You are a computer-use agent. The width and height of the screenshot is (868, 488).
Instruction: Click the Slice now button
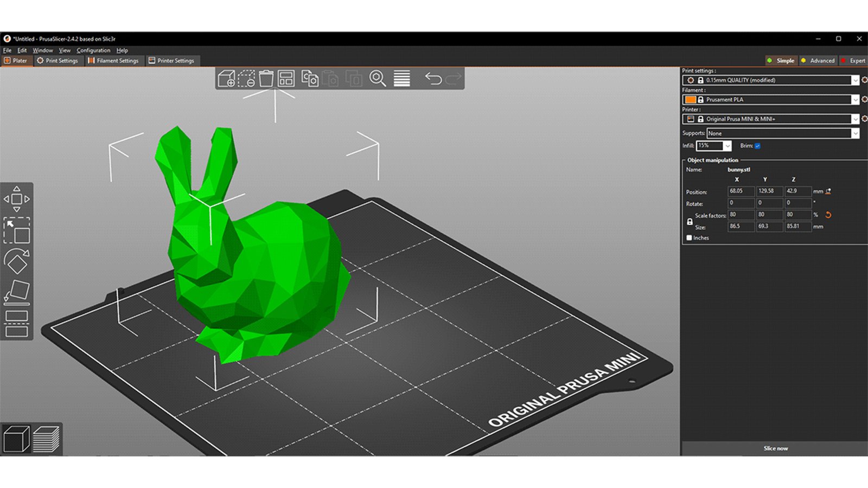point(775,448)
